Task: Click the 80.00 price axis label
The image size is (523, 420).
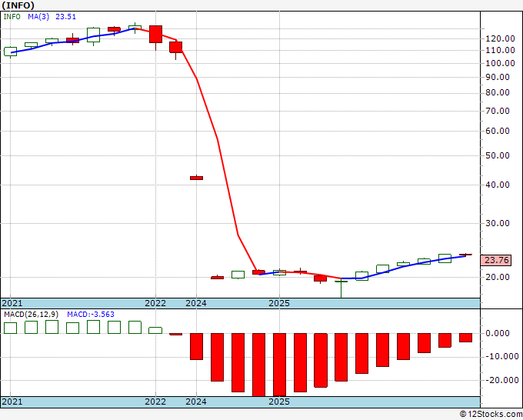Action: coord(498,93)
